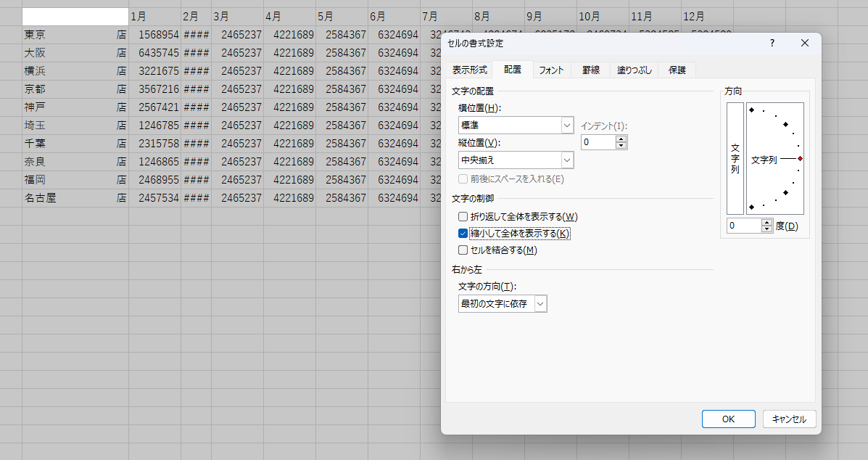Screen dimensions: 868x460
Task: Check the セルを結合する checkbox
Action: pos(463,250)
